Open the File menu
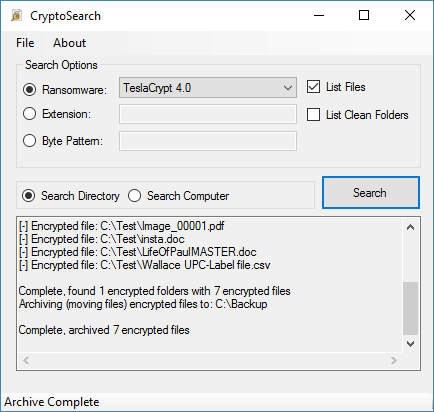Viewport: 434px width, 412px height. pos(25,43)
